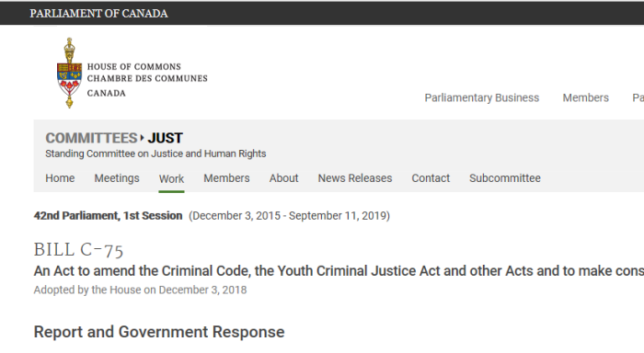Open the Parliamentary Business menu
Image resolution: width=644 pixels, height=353 pixels.
point(482,97)
